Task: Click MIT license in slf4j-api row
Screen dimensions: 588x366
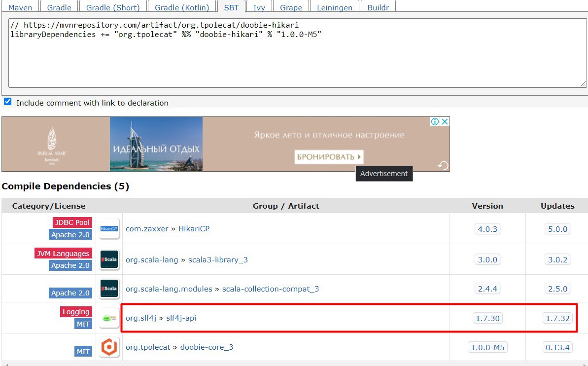Action: (x=83, y=324)
